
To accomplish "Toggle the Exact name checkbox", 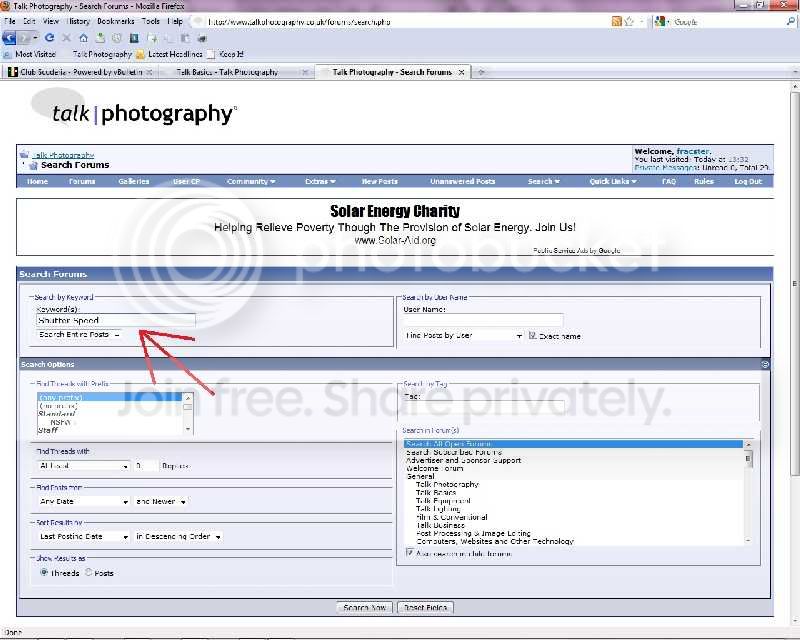I will [533, 336].
